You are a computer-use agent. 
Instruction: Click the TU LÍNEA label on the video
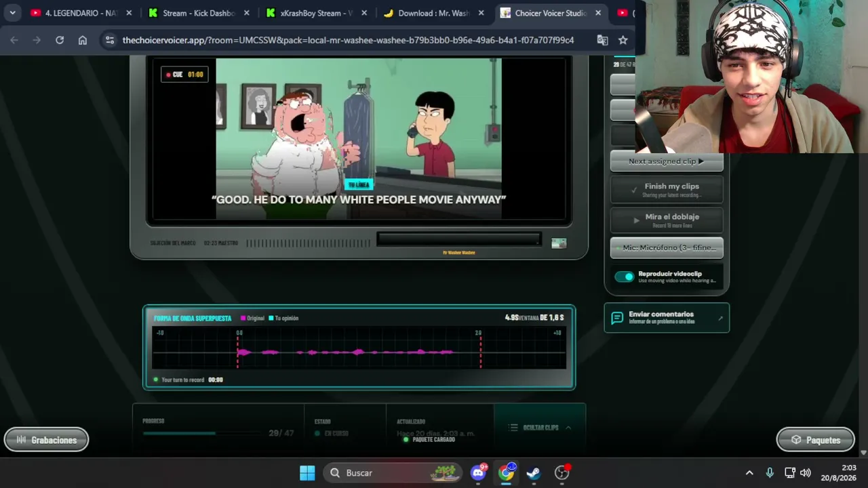[358, 184]
